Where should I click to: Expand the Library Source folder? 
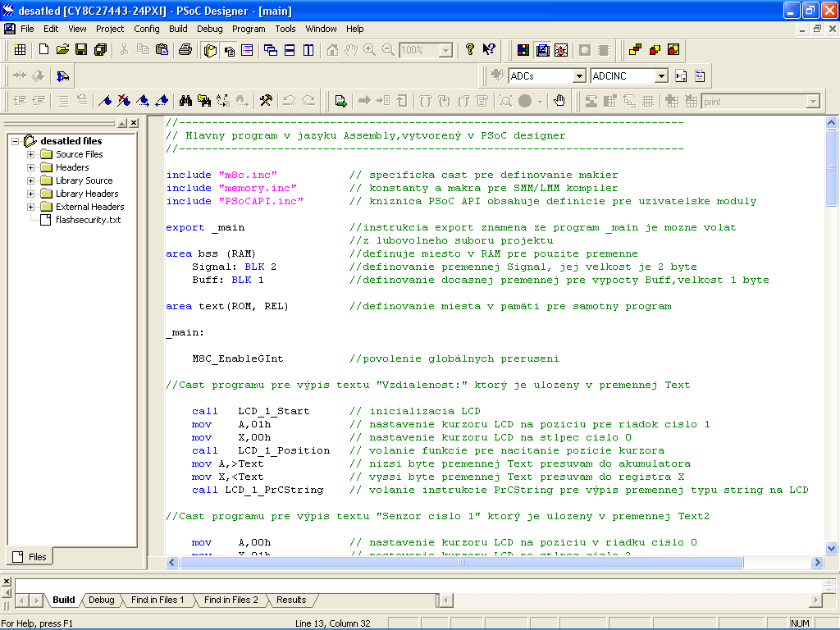[x=31, y=180]
